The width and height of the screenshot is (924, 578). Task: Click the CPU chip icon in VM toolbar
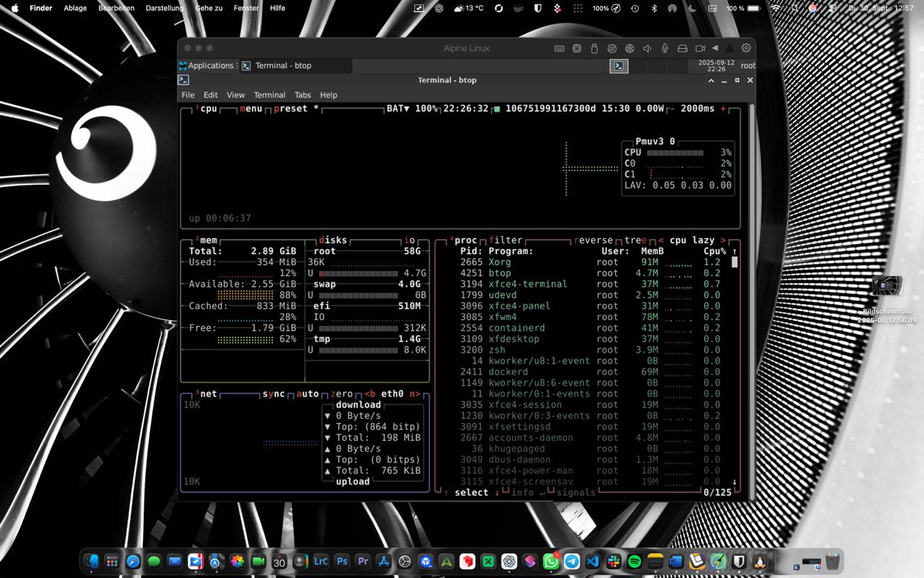coord(577,48)
